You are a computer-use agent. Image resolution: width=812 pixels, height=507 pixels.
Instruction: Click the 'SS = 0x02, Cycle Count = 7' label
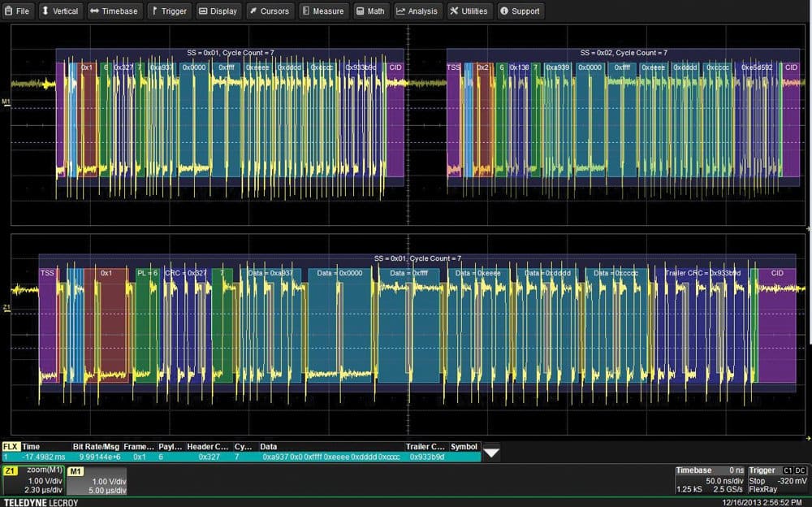[x=624, y=53]
